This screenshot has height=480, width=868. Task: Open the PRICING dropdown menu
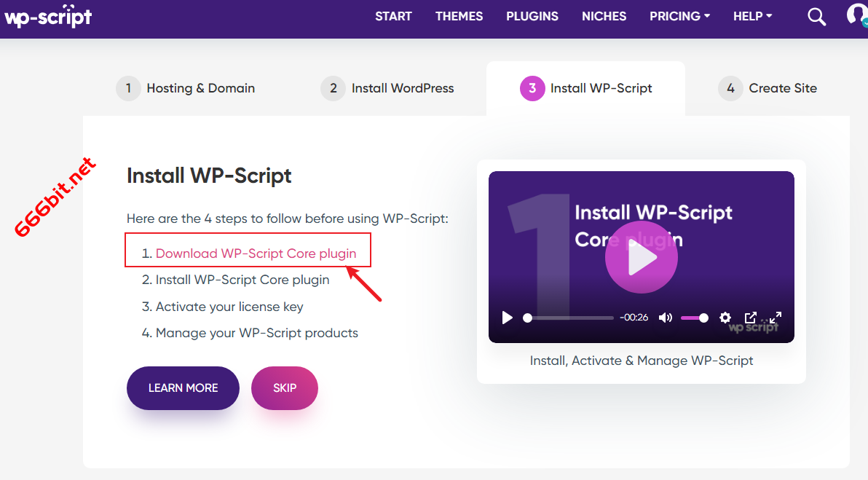point(680,17)
